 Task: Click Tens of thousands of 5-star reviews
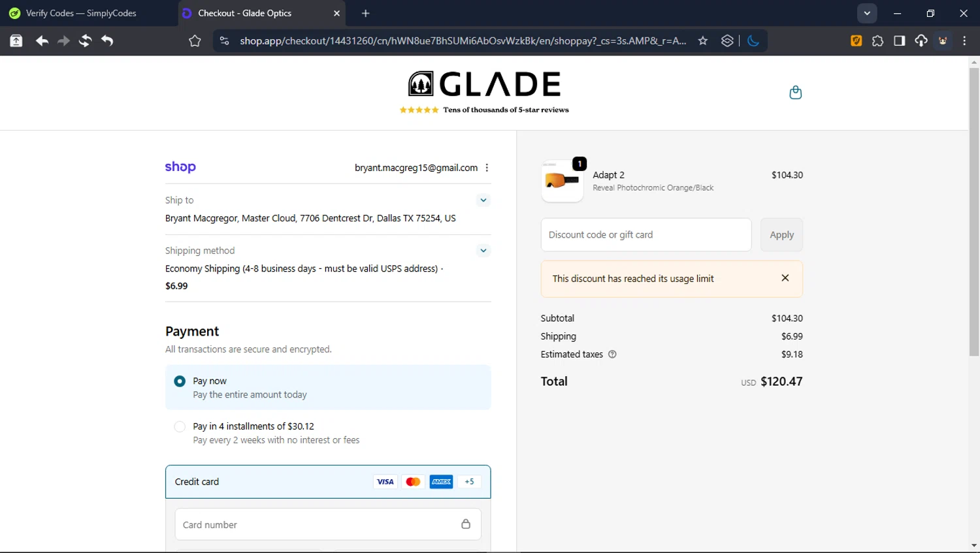point(506,110)
